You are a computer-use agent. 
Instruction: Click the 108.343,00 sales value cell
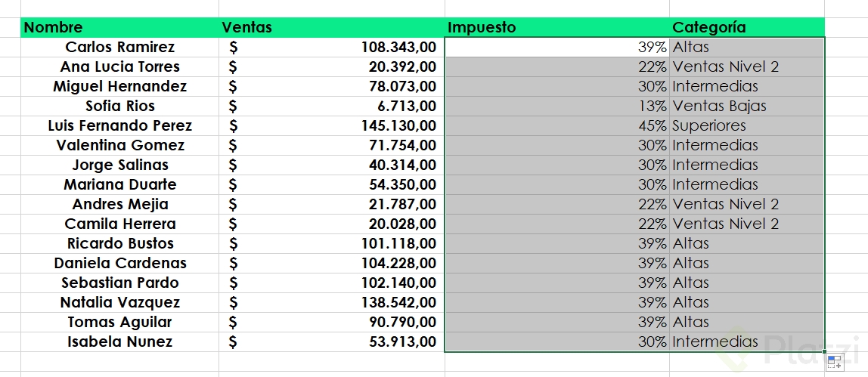pos(331,47)
